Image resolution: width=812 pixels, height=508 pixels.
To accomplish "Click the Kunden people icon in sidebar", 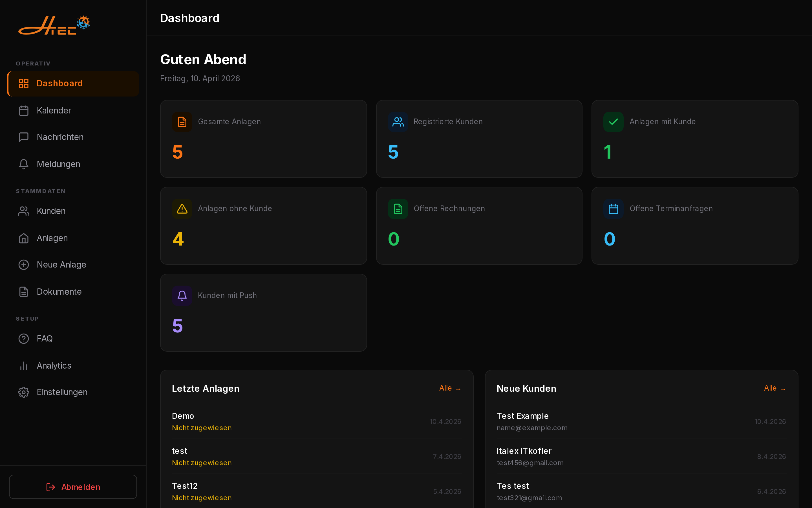I will (x=23, y=211).
